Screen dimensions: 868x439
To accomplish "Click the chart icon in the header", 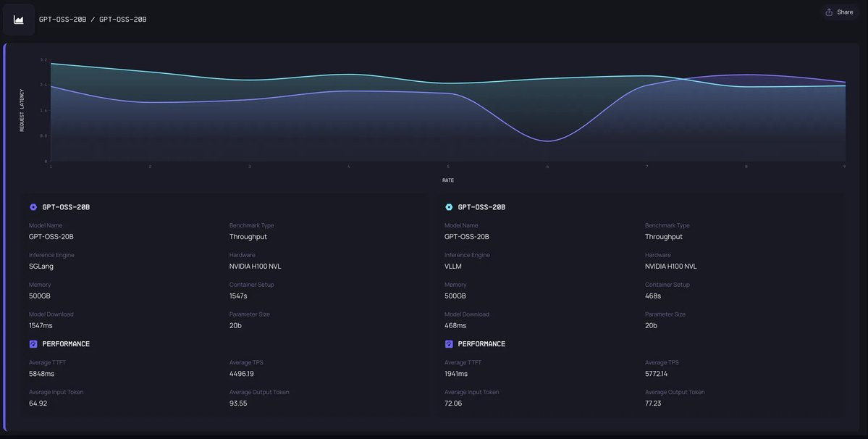I will click(x=18, y=20).
